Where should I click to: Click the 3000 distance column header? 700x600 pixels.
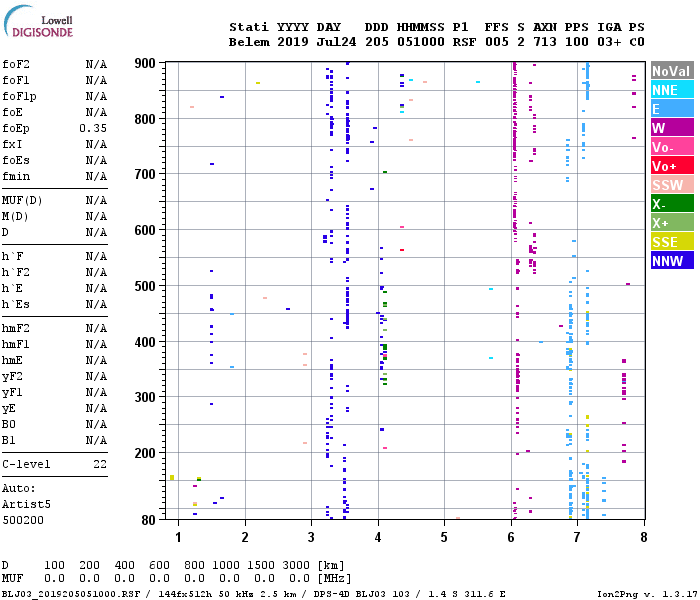(296, 566)
